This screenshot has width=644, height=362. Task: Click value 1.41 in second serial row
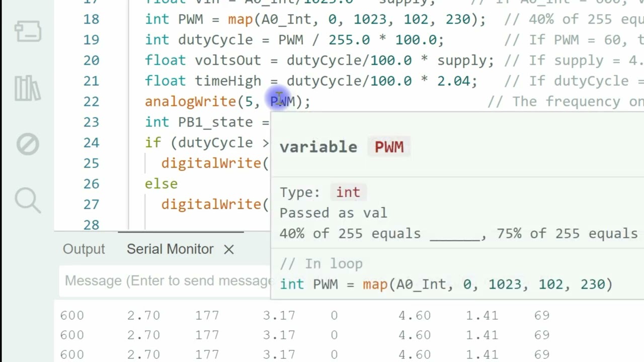482,335
